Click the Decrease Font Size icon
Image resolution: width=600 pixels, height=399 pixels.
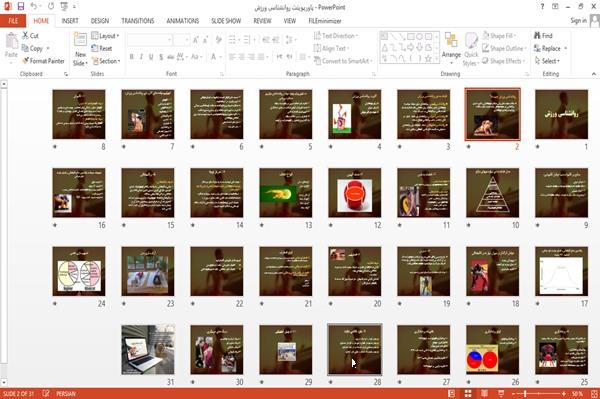point(206,39)
